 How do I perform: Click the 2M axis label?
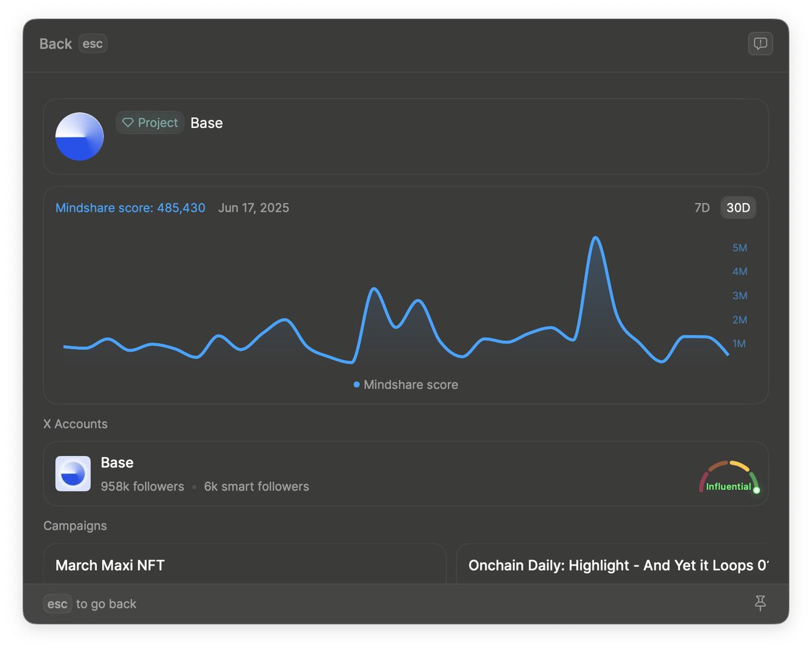pos(740,319)
